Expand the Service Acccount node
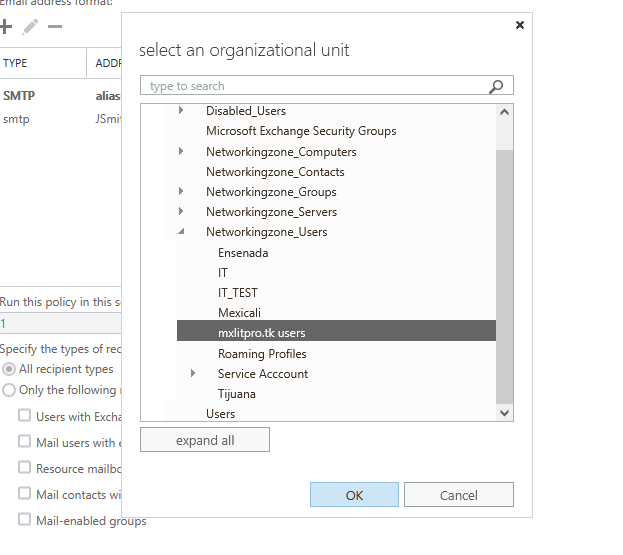This screenshot has width=623, height=555. click(x=193, y=373)
